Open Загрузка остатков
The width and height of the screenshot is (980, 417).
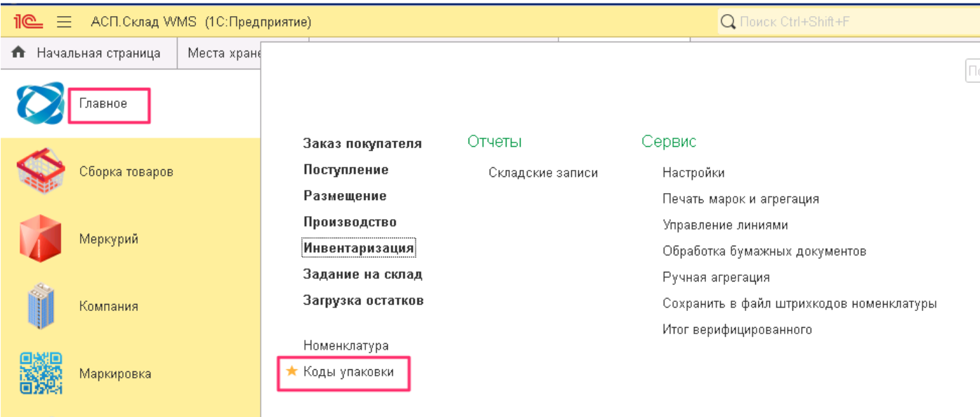point(363,300)
